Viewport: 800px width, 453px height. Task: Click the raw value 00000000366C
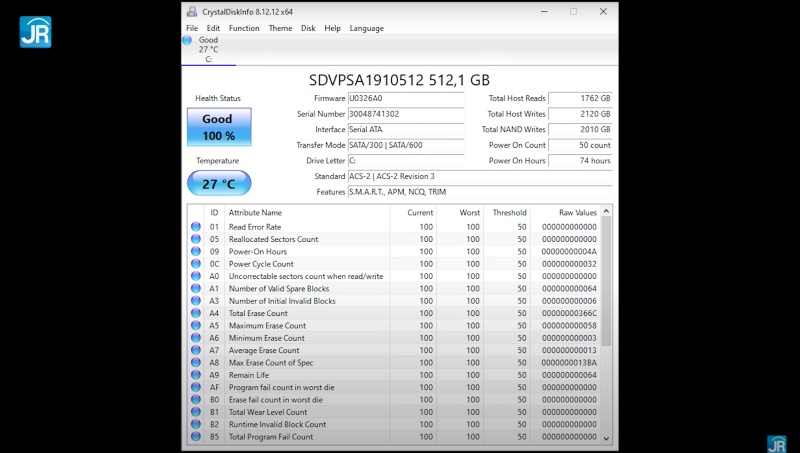coord(569,313)
